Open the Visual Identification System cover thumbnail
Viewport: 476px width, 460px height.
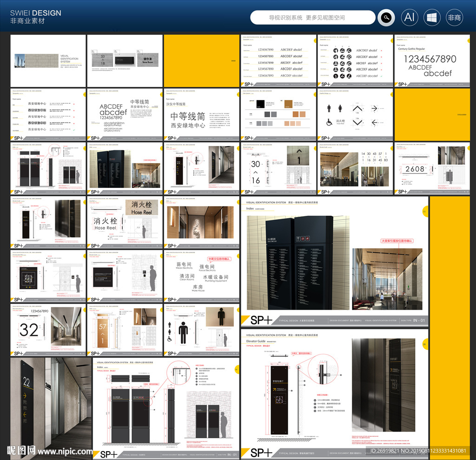48,61
